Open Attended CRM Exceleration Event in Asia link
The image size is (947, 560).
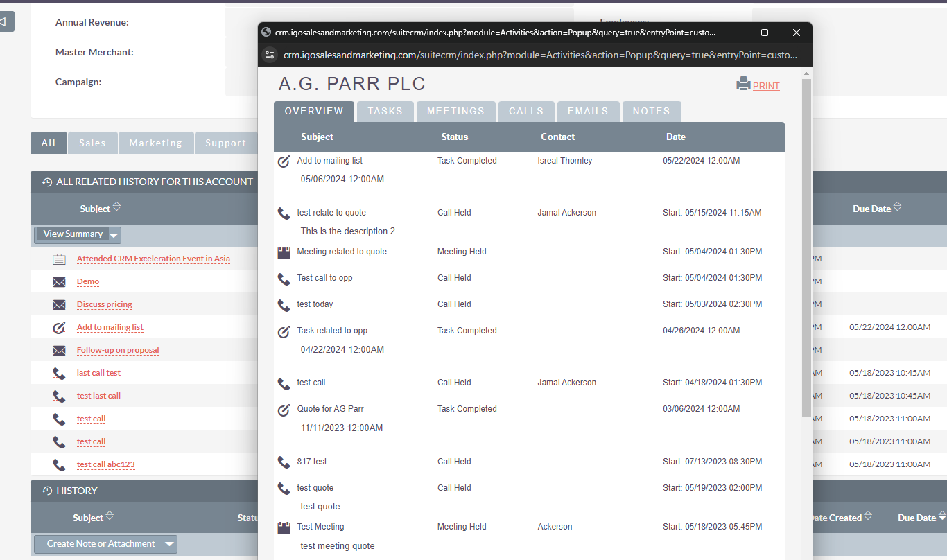coord(153,259)
